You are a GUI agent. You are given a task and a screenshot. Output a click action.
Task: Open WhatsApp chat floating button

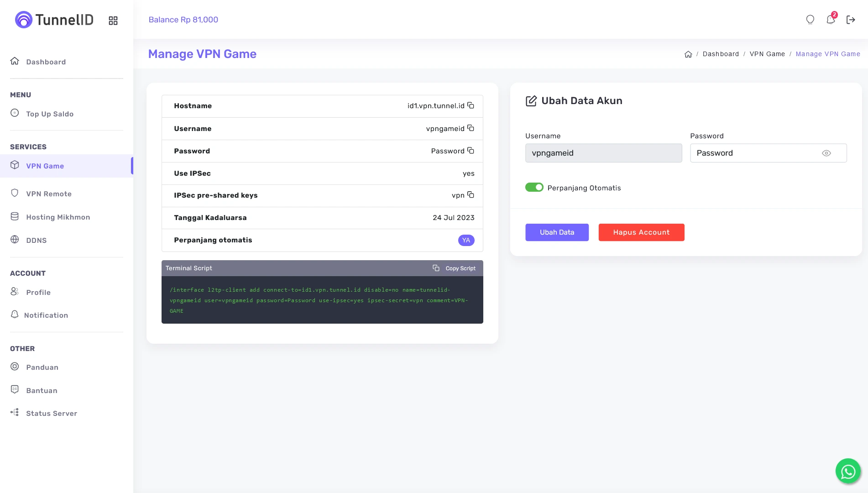[848, 471]
